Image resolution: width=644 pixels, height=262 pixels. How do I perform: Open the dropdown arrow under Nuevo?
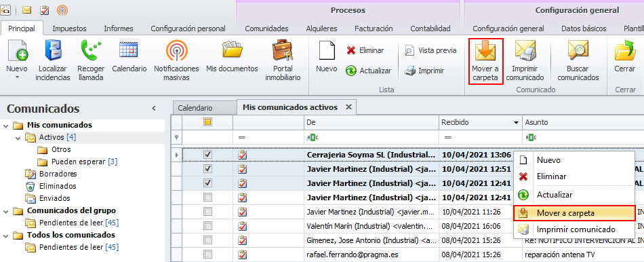point(17,77)
